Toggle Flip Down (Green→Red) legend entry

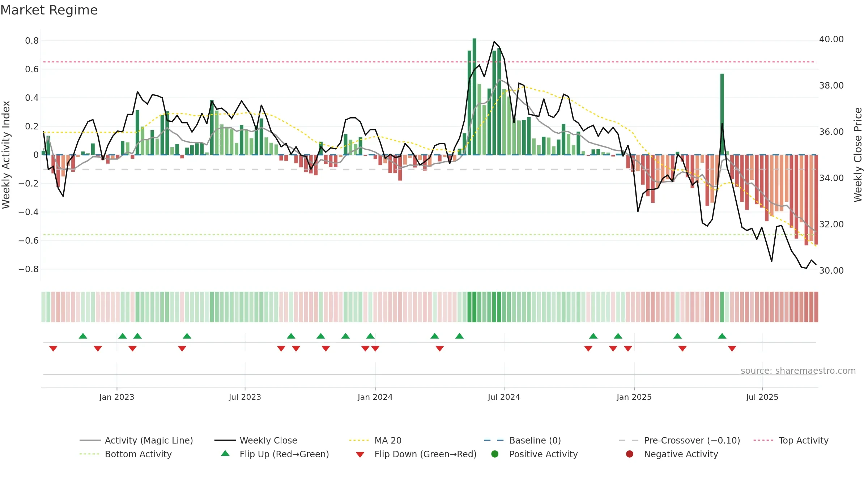point(416,454)
